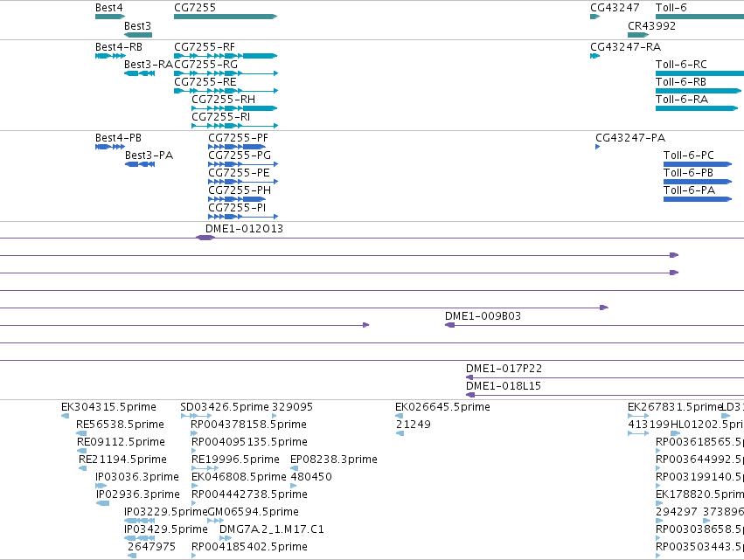
Task: Select the Toll-6-RB transcript bar
Action: (x=699, y=91)
